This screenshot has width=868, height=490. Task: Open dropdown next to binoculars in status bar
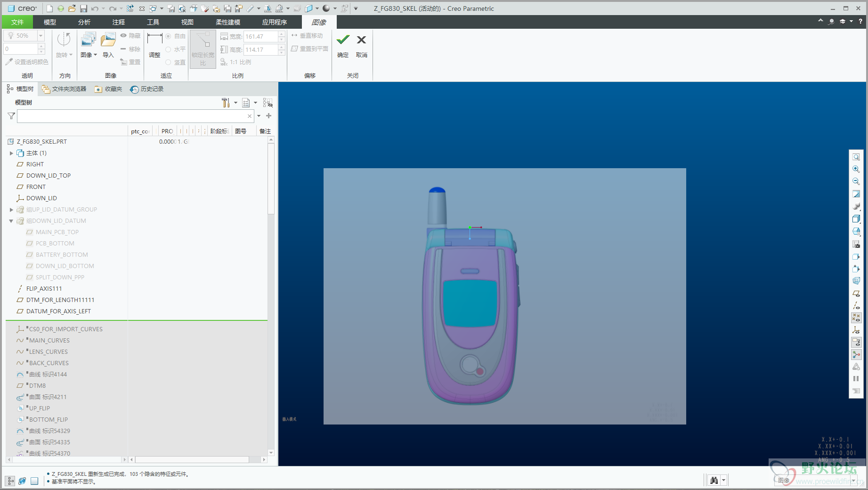tap(724, 480)
